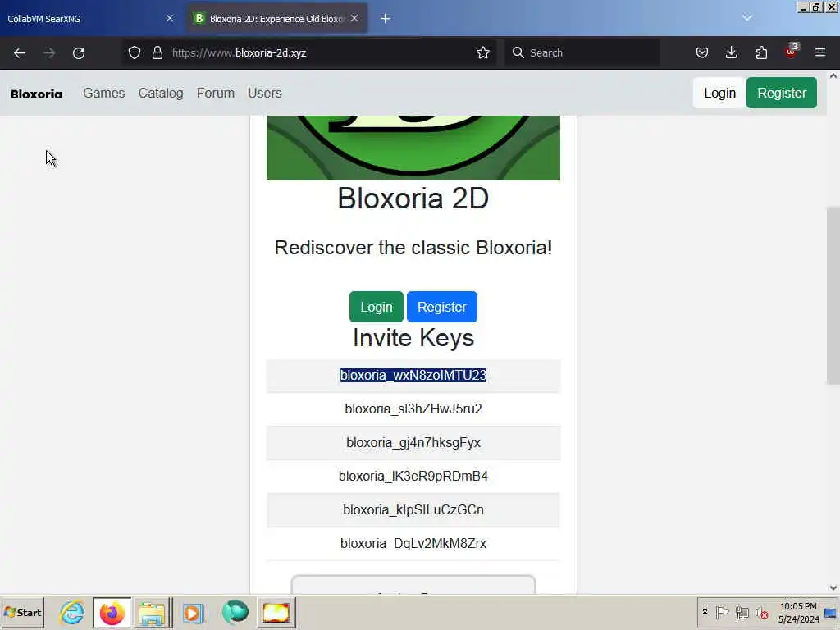Click invite key bloxoria_klpSILuCzGCn
The image size is (840, 630).
413,510
